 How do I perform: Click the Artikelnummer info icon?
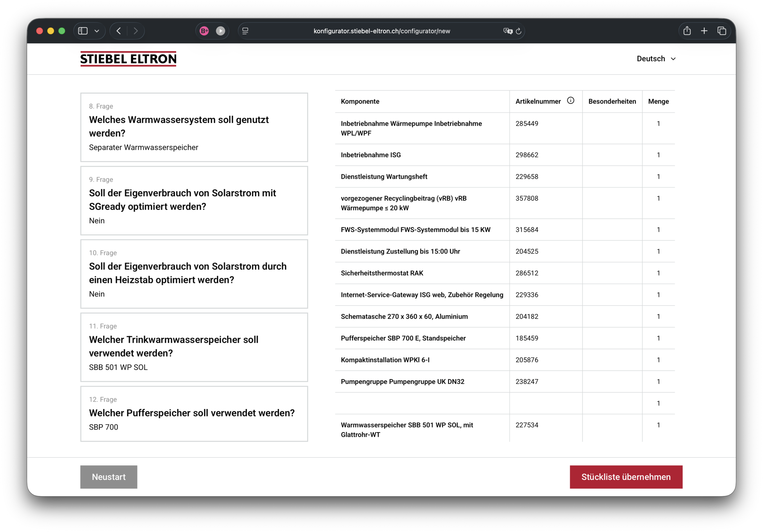coord(570,101)
